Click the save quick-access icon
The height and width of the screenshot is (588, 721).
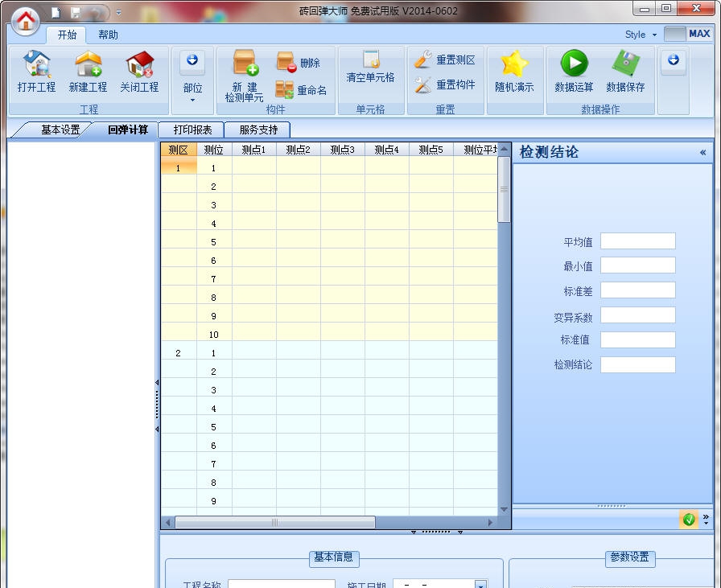pos(76,13)
